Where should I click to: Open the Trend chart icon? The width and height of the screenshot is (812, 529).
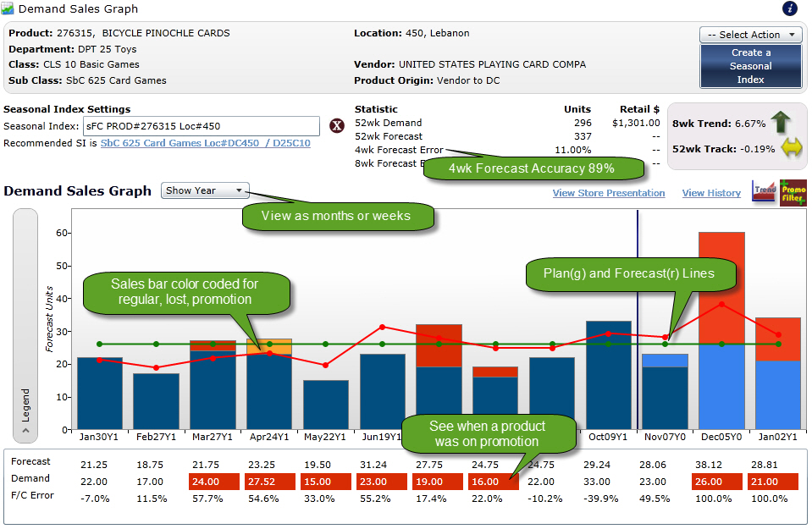pyautogui.click(x=763, y=193)
